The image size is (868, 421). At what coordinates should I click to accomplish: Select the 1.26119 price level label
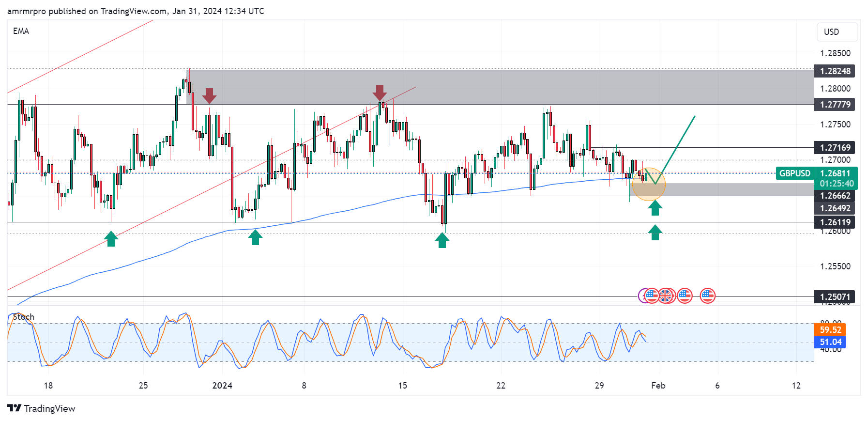point(835,222)
